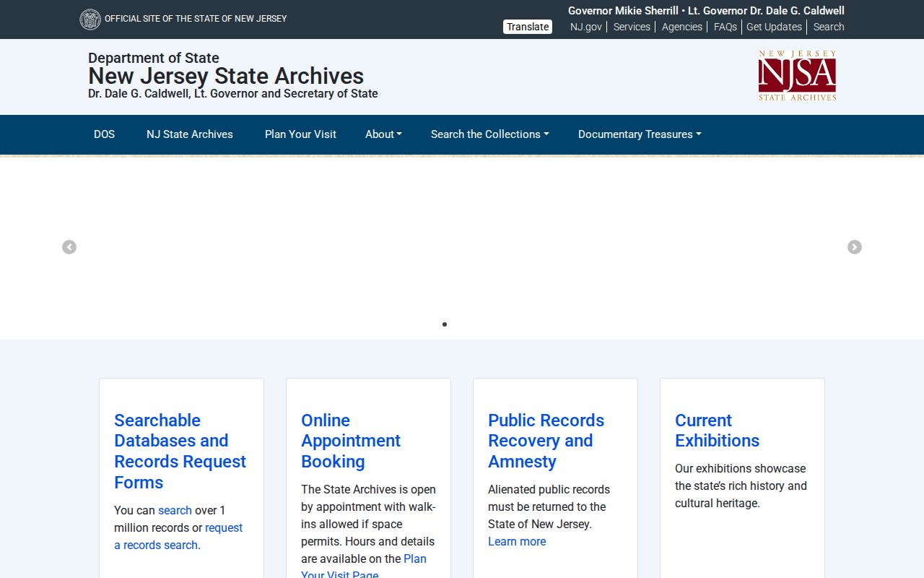
Task: Open the NJ.gov link
Action: 586,27
